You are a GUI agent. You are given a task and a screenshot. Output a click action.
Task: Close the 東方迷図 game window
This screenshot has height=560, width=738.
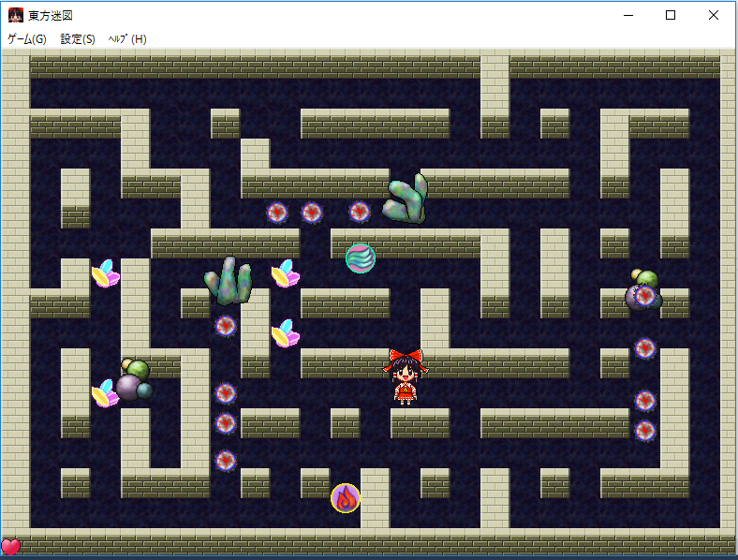(x=714, y=15)
